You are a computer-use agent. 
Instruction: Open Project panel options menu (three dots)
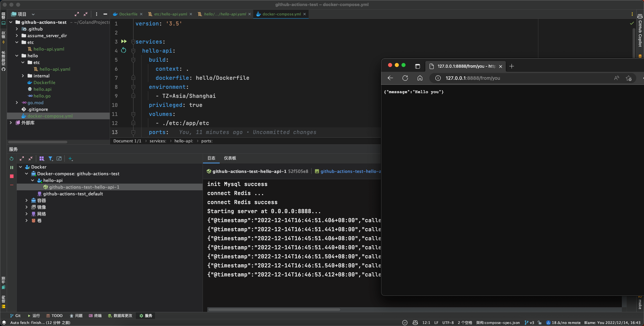[97, 14]
